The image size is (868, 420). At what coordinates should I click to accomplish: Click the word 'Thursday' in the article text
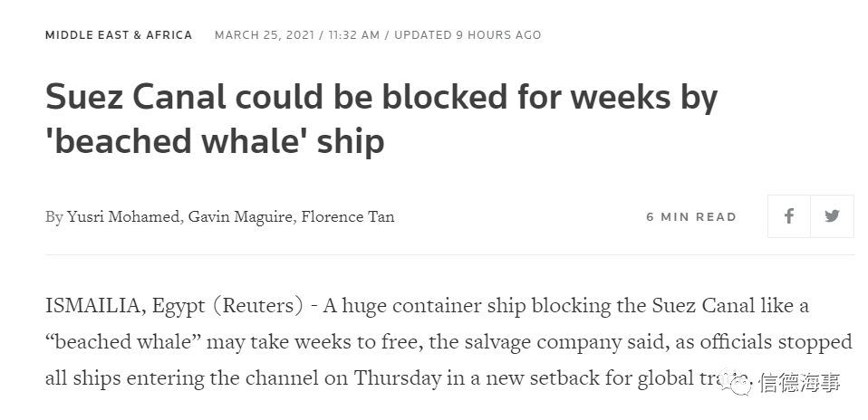tap(398, 378)
